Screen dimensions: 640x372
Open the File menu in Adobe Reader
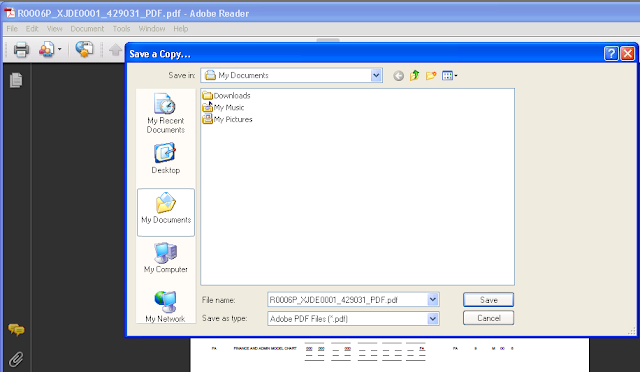coord(12,29)
